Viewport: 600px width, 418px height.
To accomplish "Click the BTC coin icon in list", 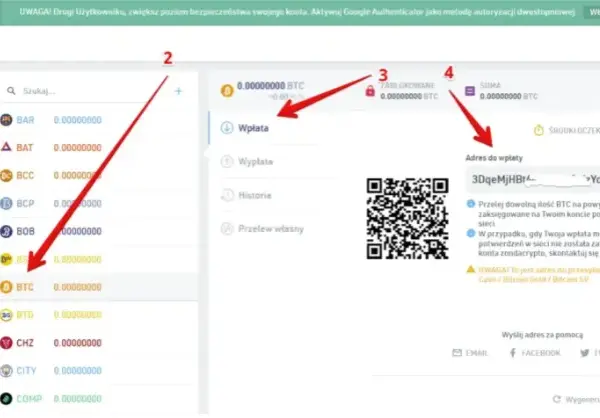I will 6,287.
